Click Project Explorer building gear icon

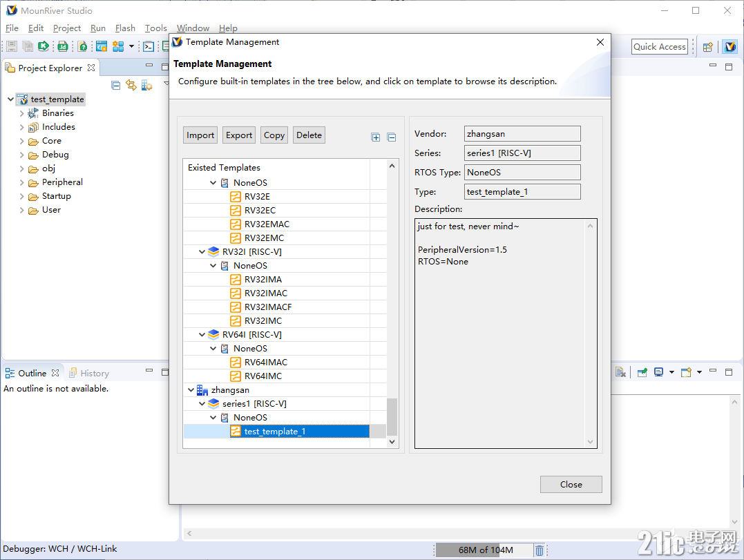[x=146, y=86]
